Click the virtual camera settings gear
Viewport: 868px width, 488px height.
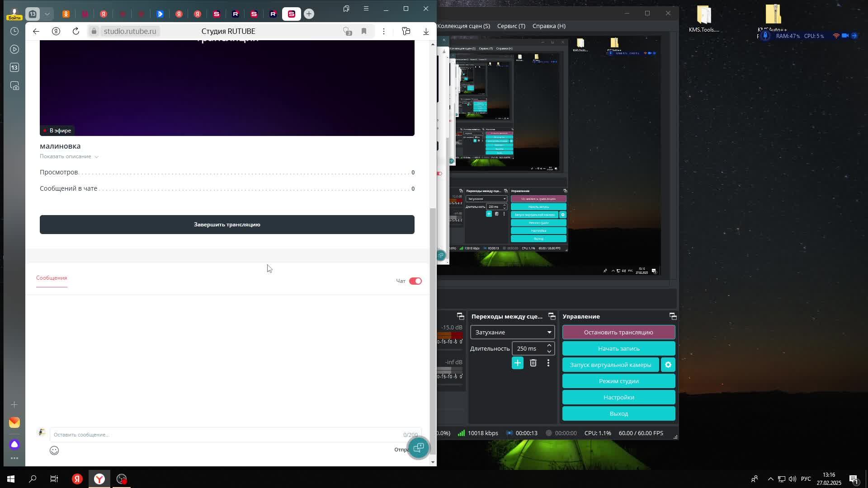[x=668, y=365]
